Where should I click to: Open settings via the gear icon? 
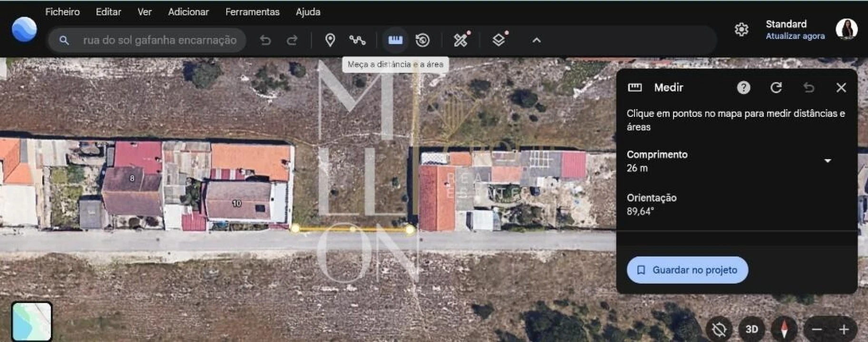(x=741, y=29)
